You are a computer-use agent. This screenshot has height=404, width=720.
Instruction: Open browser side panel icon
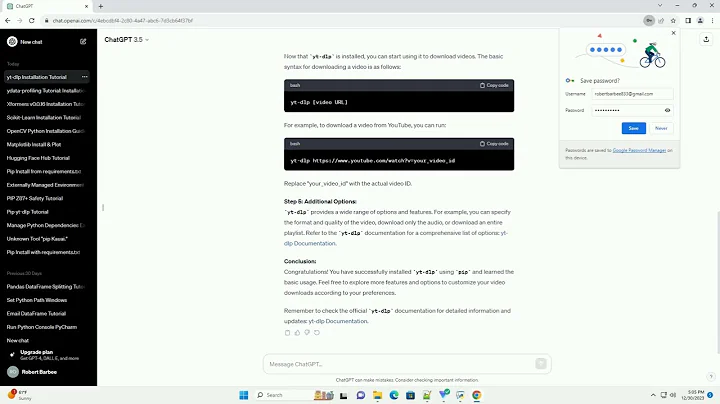coord(688,21)
